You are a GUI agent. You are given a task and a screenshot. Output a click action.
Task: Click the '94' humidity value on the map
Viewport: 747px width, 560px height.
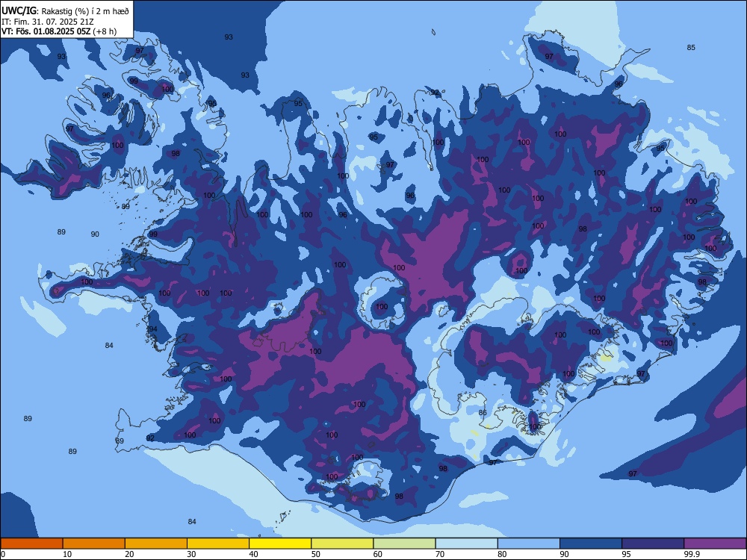point(152,329)
